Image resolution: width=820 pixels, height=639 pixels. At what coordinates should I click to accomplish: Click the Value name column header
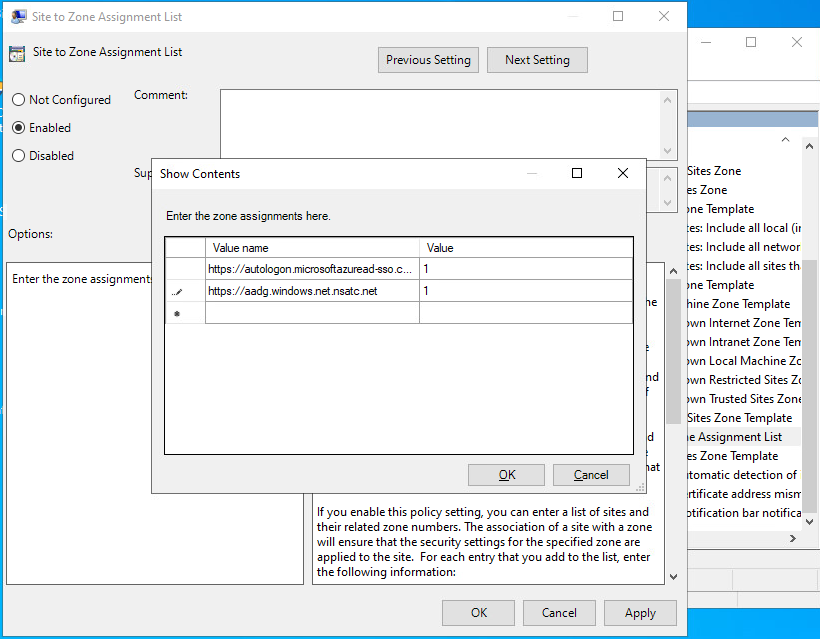312,248
